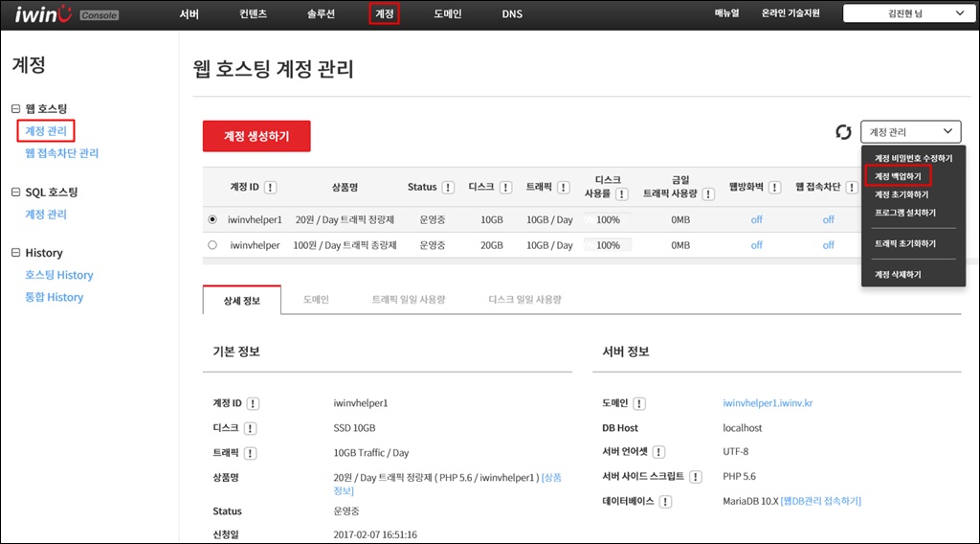Screen dimensions: 980x544
Task: Open the 서버 top menu
Action: coord(189,13)
